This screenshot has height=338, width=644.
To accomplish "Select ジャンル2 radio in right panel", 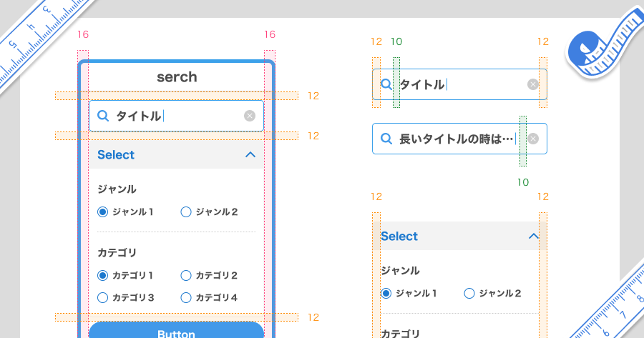I will coord(469,293).
